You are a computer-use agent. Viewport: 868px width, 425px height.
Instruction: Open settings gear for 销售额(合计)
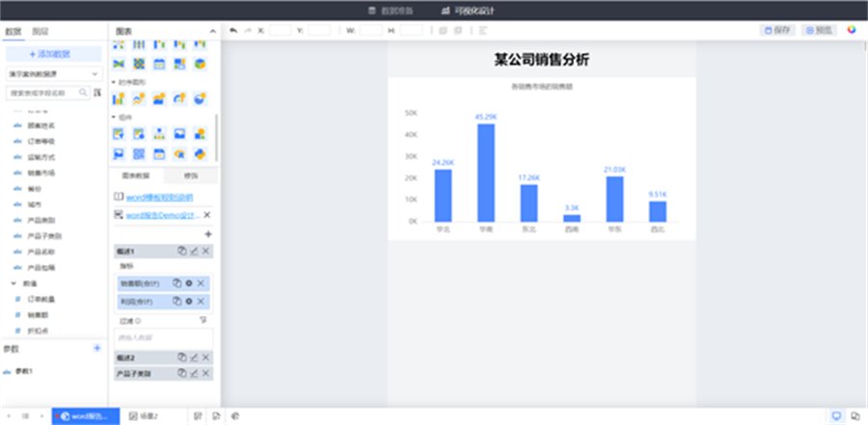point(189,283)
